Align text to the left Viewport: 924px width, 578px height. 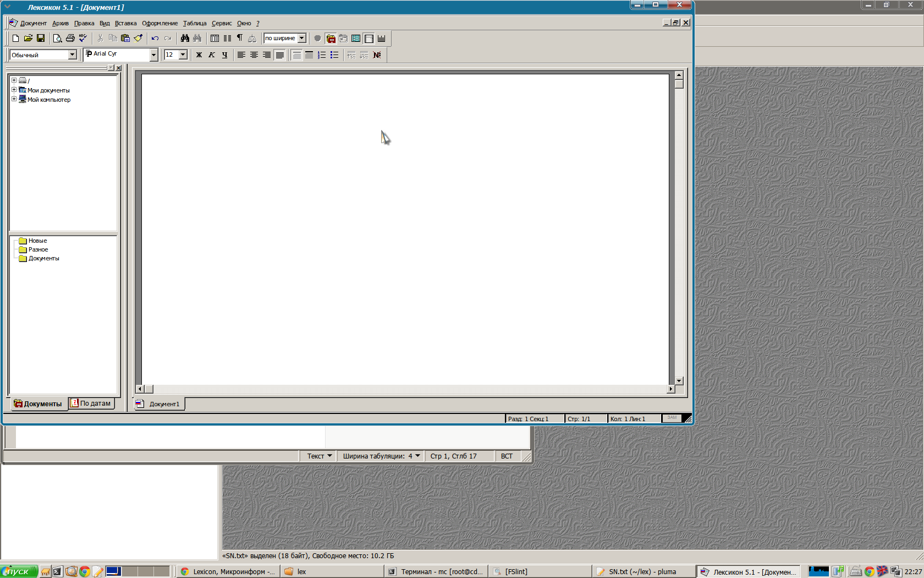coord(241,55)
